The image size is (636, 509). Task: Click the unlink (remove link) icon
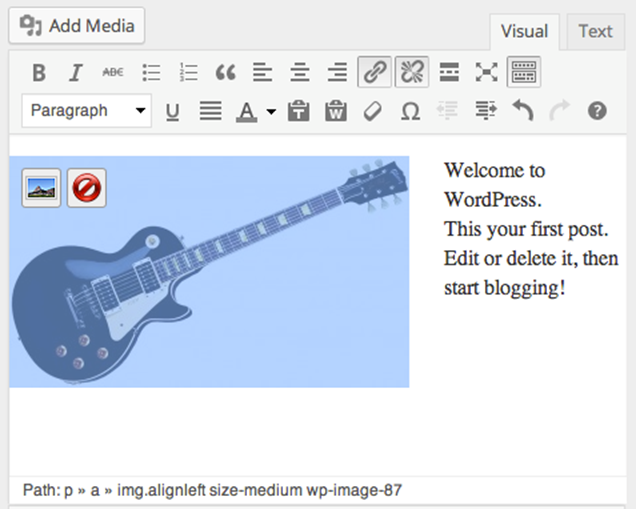pyautogui.click(x=412, y=72)
